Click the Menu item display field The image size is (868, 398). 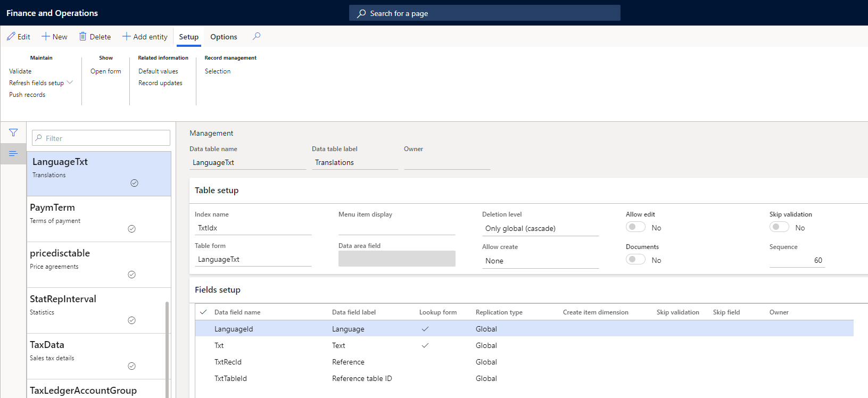[396, 228]
